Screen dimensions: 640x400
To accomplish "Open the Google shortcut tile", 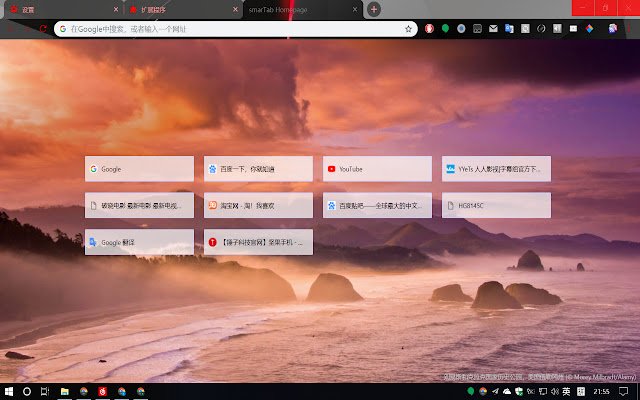I will (x=139, y=169).
